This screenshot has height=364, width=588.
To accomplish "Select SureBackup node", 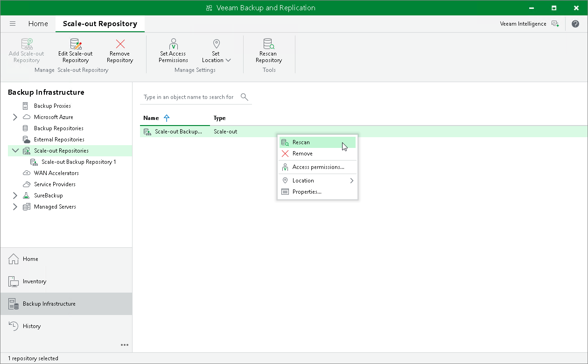I will (49, 196).
